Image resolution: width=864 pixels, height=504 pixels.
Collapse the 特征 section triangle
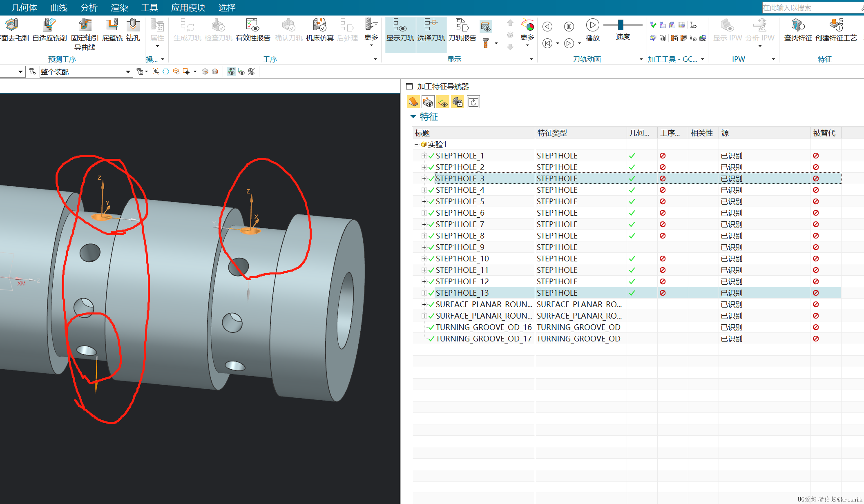[x=413, y=117]
